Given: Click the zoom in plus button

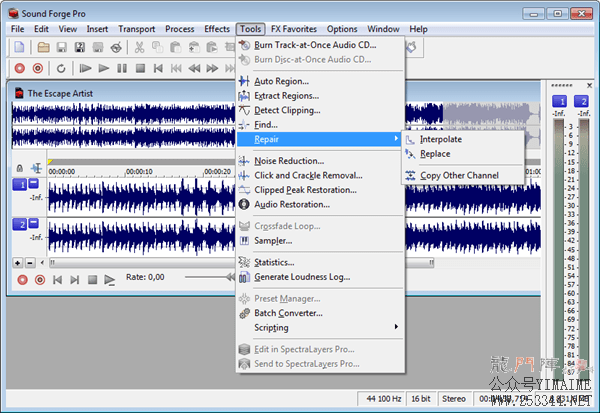Looking at the screenshot, I should (18, 263).
